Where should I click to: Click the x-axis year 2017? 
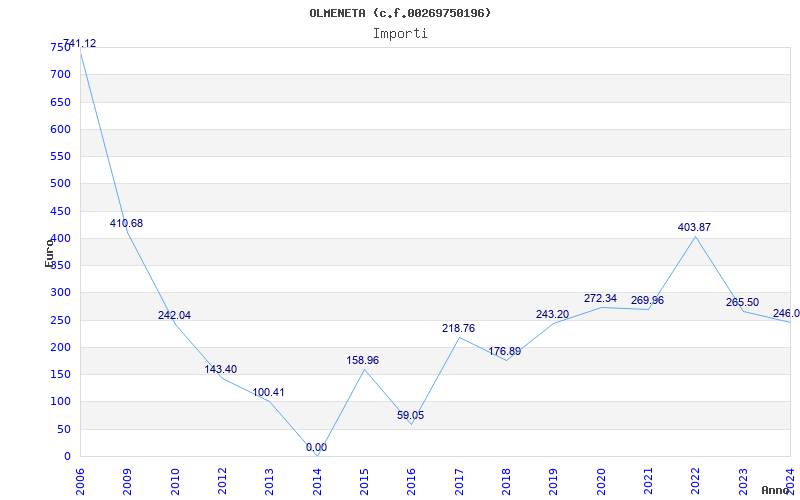point(459,481)
